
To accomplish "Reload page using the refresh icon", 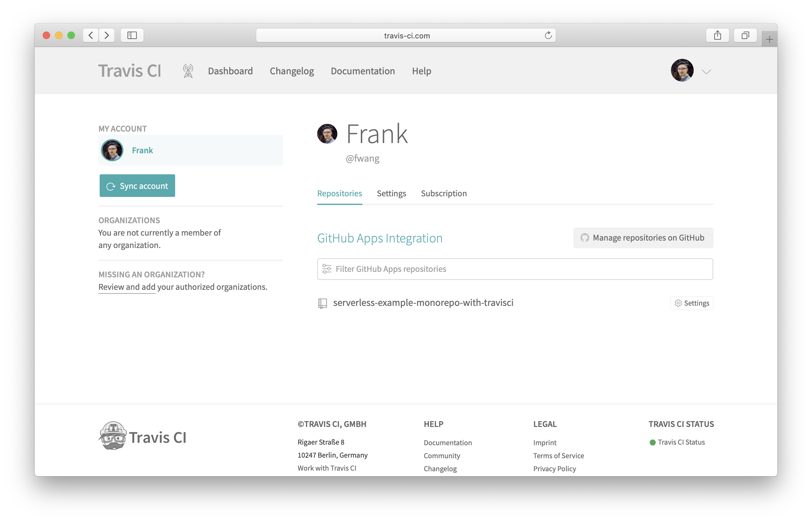I will point(548,35).
